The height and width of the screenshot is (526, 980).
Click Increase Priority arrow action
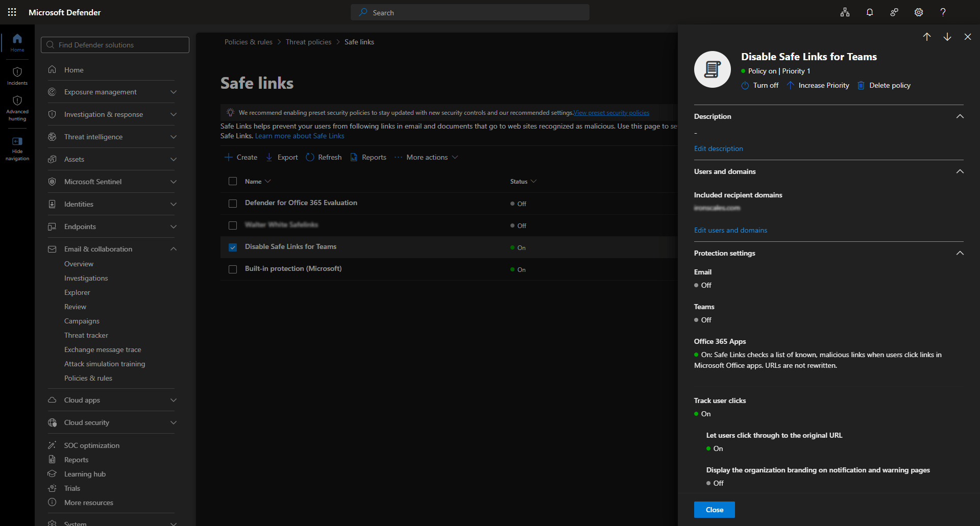tap(818, 85)
